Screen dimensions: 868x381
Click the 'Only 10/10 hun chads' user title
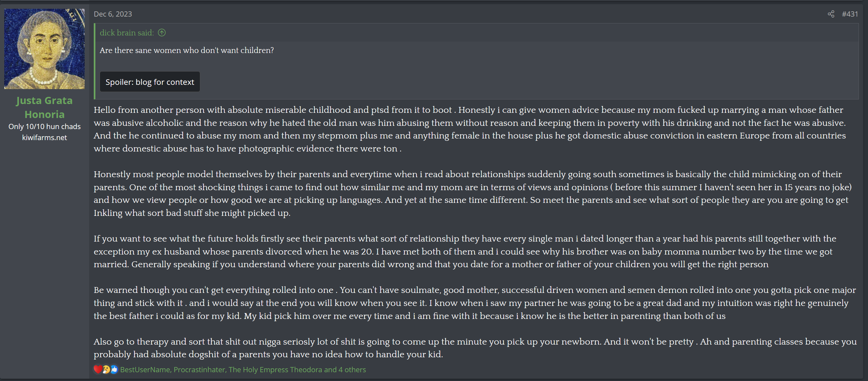[x=45, y=126]
